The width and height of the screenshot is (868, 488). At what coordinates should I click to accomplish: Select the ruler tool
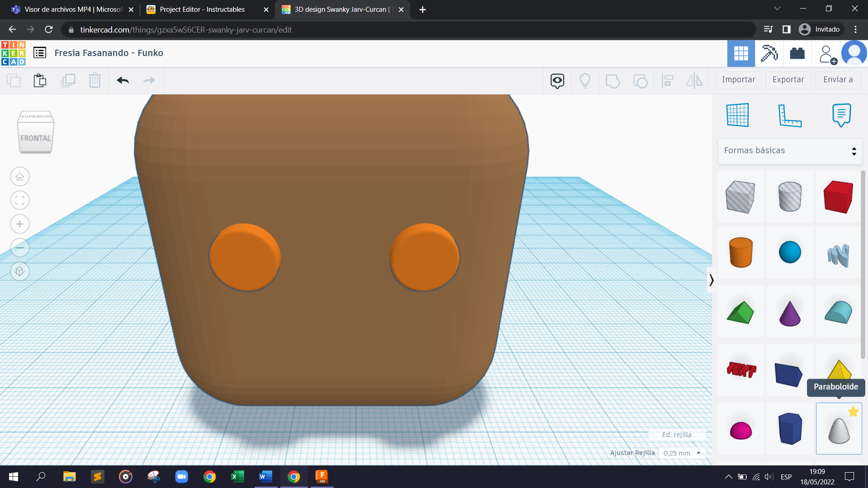789,115
